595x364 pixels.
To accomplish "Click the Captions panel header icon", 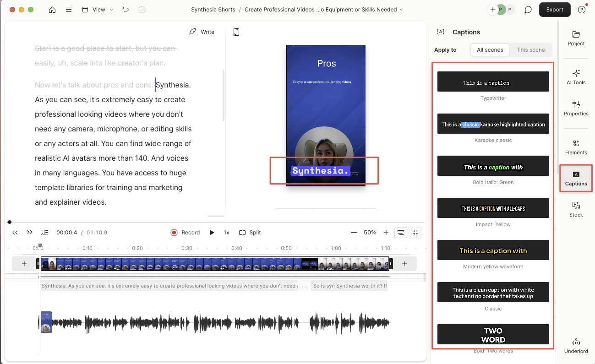I will coord(441,32).
